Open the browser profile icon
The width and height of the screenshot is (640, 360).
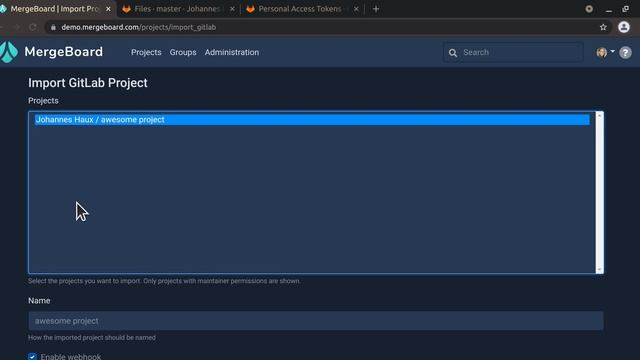point(624,27)
